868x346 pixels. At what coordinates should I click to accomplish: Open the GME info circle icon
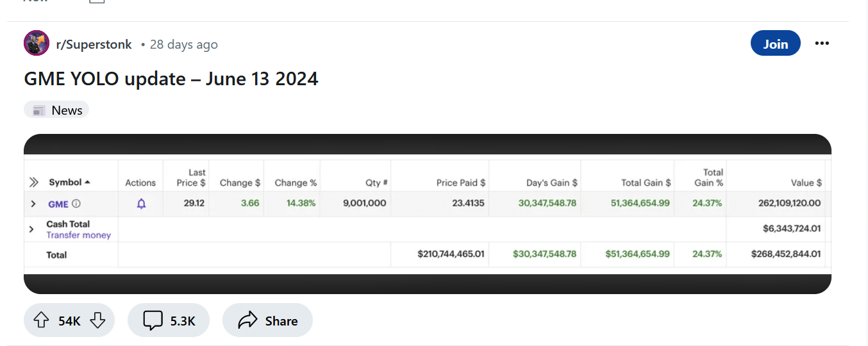(76, 204)
